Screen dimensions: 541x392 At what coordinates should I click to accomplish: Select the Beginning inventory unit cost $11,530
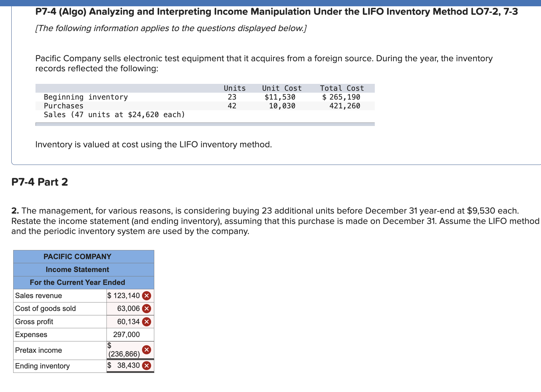coord(280,97)
